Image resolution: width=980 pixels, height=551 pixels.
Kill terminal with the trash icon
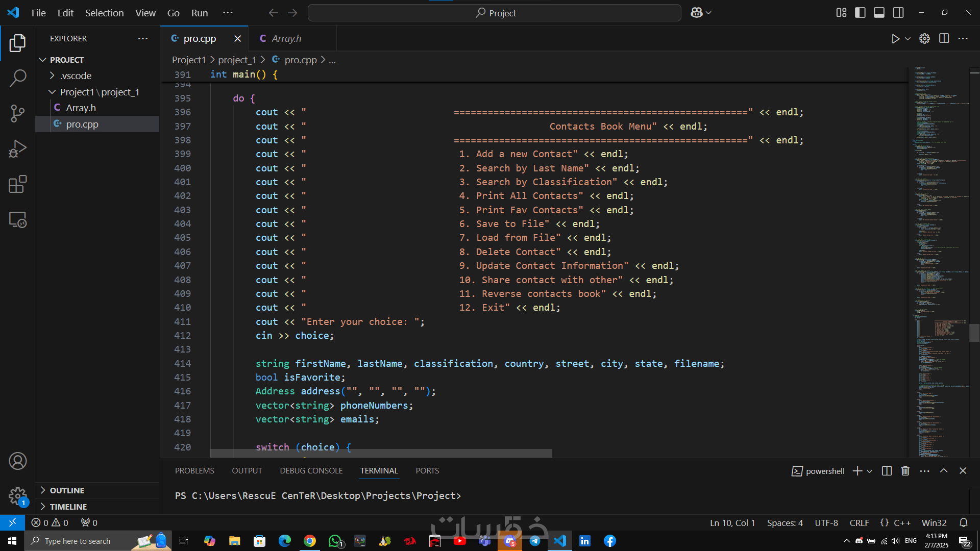pyautogui.click(x=905, y=471)
